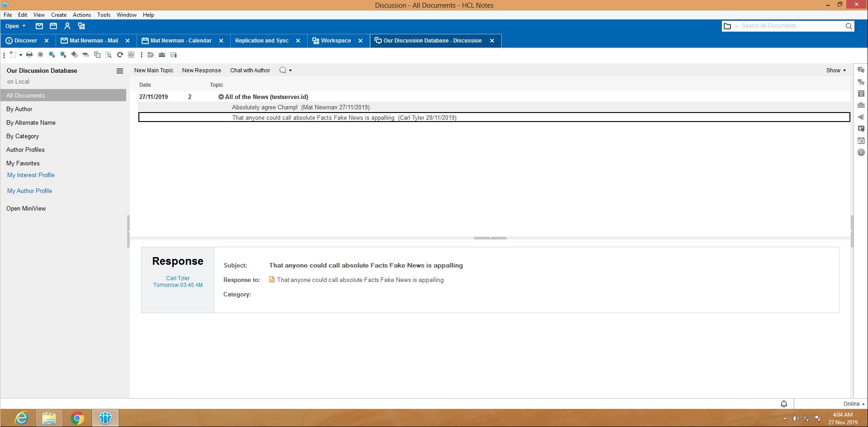Click the preview pane splitter handle
868x427 pixels.
490,238
